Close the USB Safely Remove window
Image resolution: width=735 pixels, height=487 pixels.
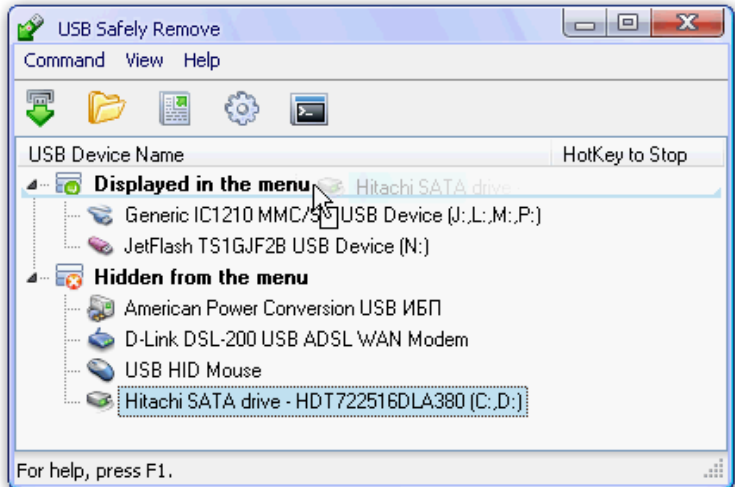coord(688,23)
